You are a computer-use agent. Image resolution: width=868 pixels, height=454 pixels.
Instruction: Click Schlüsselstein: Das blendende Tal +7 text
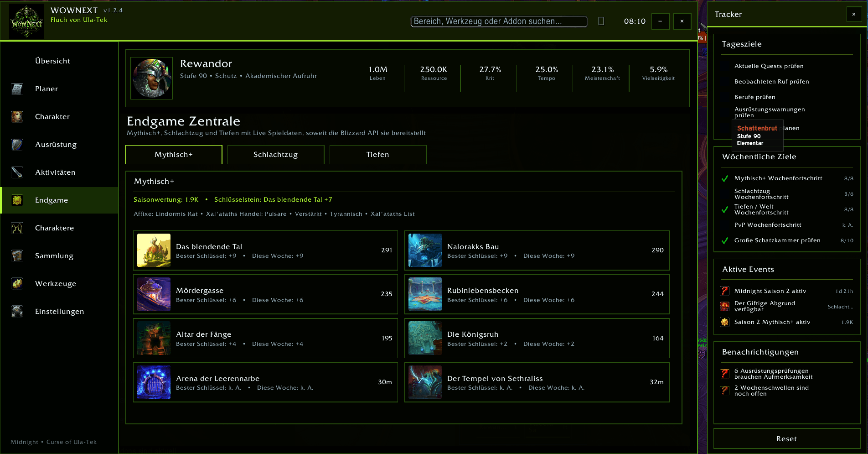click(273, 200)
